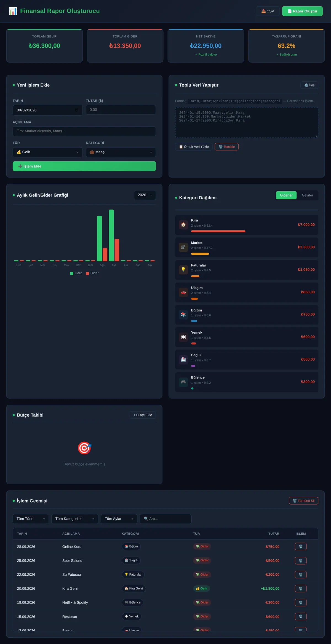This screenshot has width=331, height=644.
Task: Toggle Giderler category view
Action: [x=286, y=195]
